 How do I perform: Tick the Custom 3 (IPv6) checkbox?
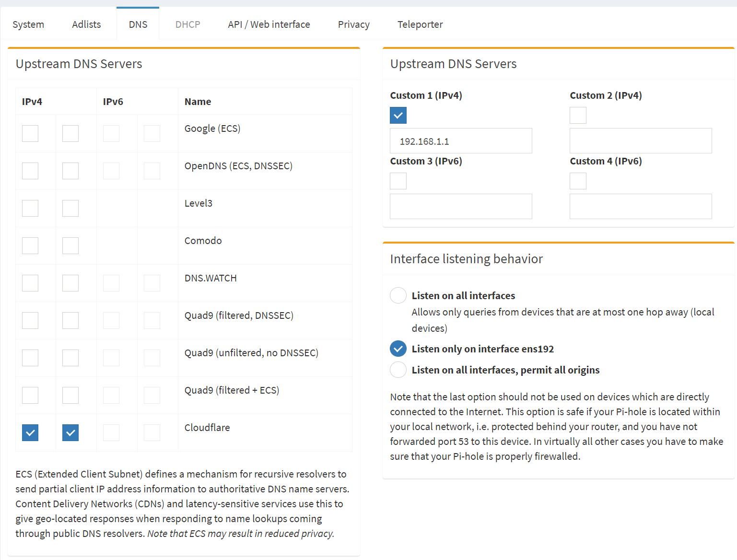tap(398, 181)
